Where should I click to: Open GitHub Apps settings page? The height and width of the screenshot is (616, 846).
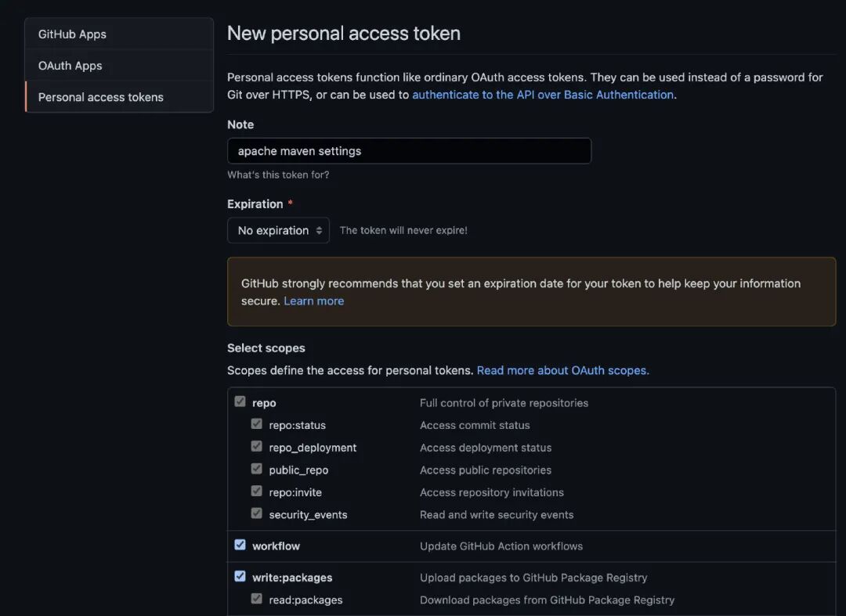[72, 34]
